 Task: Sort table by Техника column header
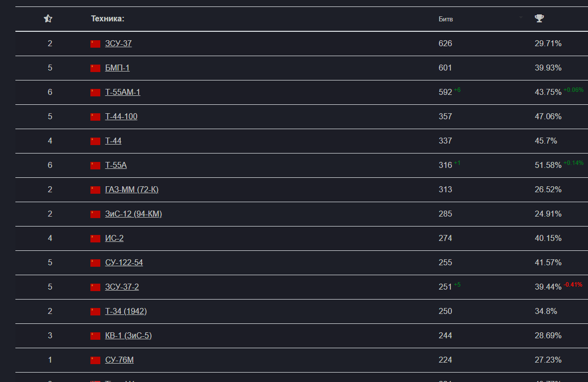coord(107,19)
